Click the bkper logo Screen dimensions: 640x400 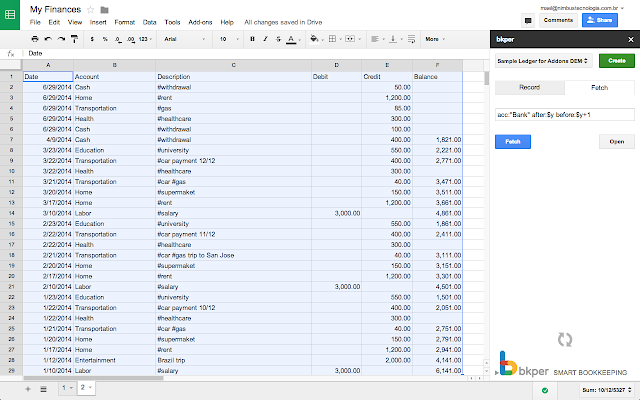tap(524, 365)
